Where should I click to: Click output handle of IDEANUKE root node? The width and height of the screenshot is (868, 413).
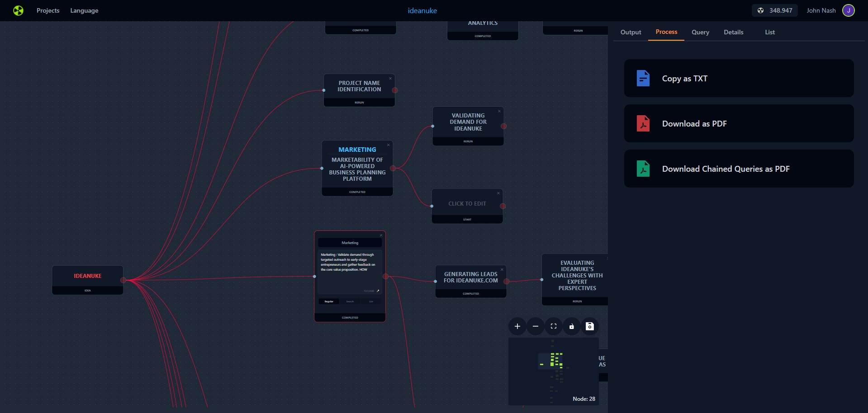point(123,280)
